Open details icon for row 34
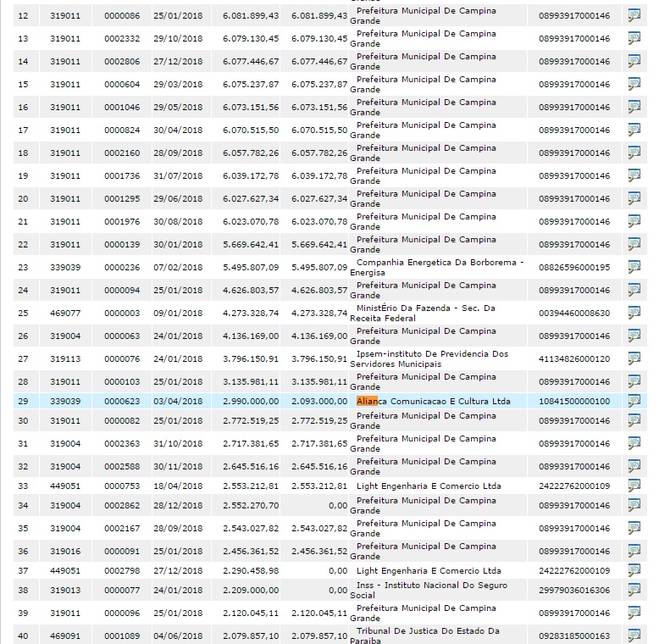This screenshot has width=659, height=644. point(634,505)
